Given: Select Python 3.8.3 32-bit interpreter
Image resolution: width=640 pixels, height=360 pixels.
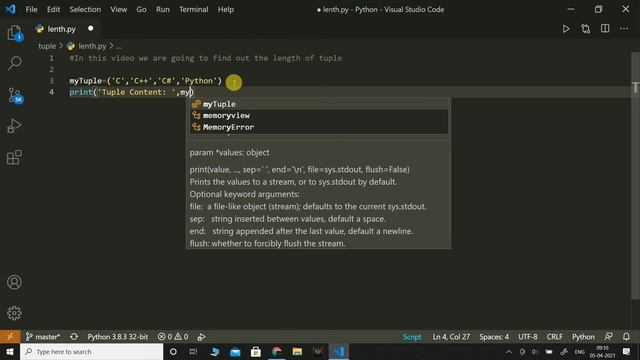Looking at the screenshot, I should pyautogui.click(x=118, y=337).
